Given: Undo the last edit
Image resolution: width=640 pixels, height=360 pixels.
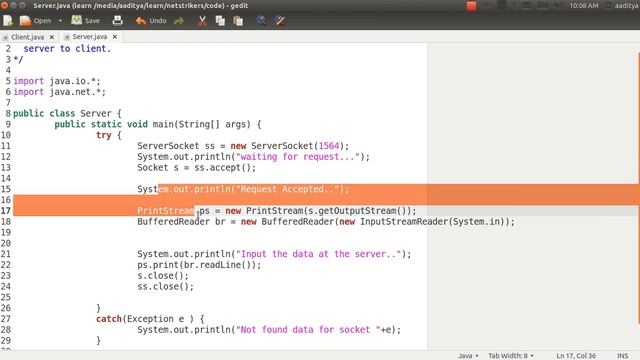Looking at the screenshot, I should click(x=151, y=20).
